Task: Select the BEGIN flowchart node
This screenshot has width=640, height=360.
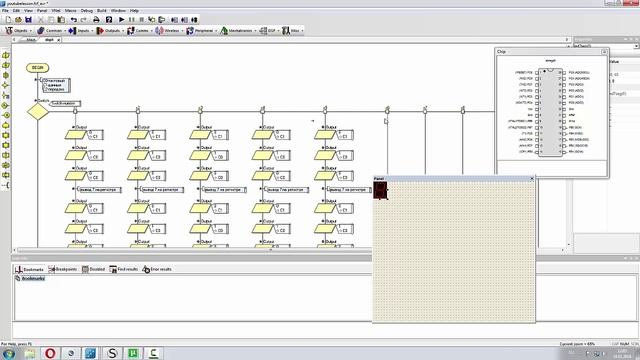Action: tap(37, 68)
